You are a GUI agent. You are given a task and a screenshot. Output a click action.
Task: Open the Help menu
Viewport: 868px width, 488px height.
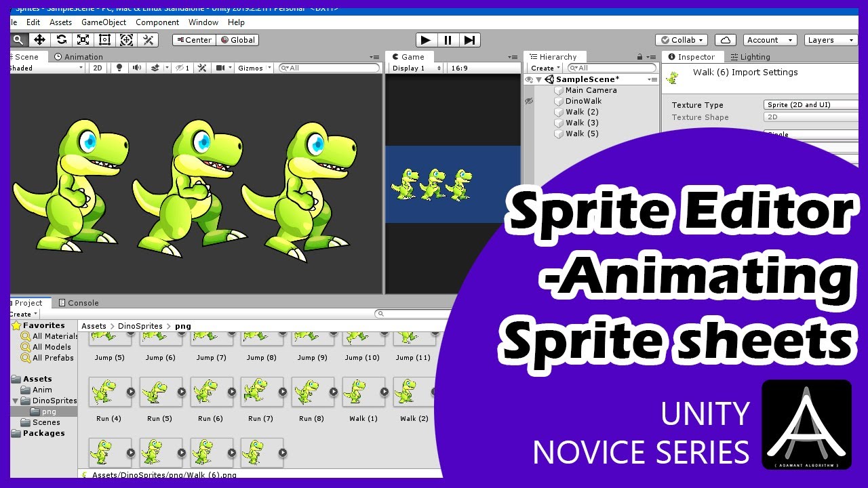tap(236, 22)
